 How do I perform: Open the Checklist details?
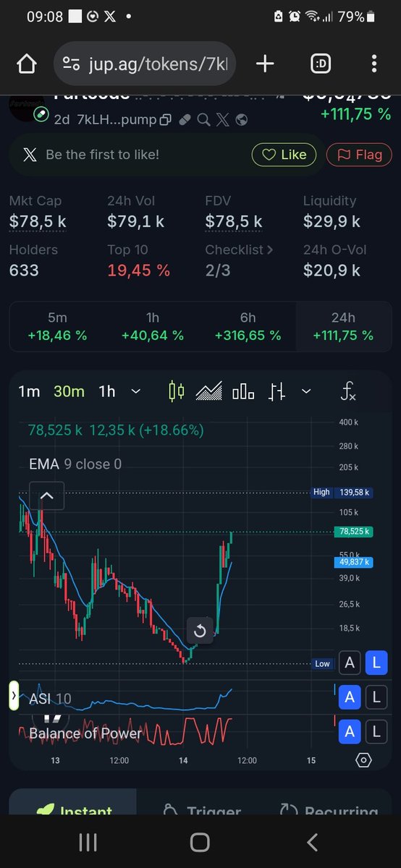coord(240,250)
